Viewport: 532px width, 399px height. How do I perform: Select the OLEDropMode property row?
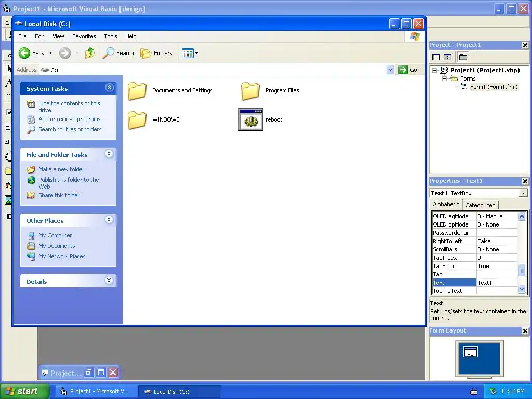(x=475, y=224)
